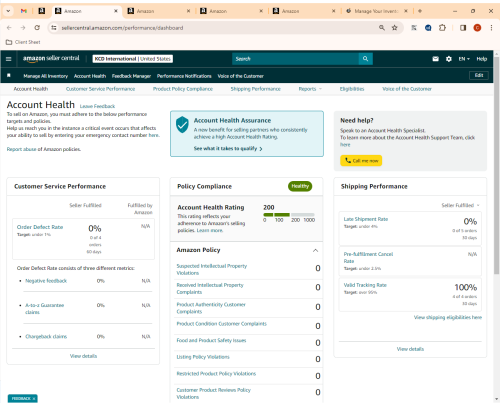Open Feedback Manager menu item

[x=131, y=76]
